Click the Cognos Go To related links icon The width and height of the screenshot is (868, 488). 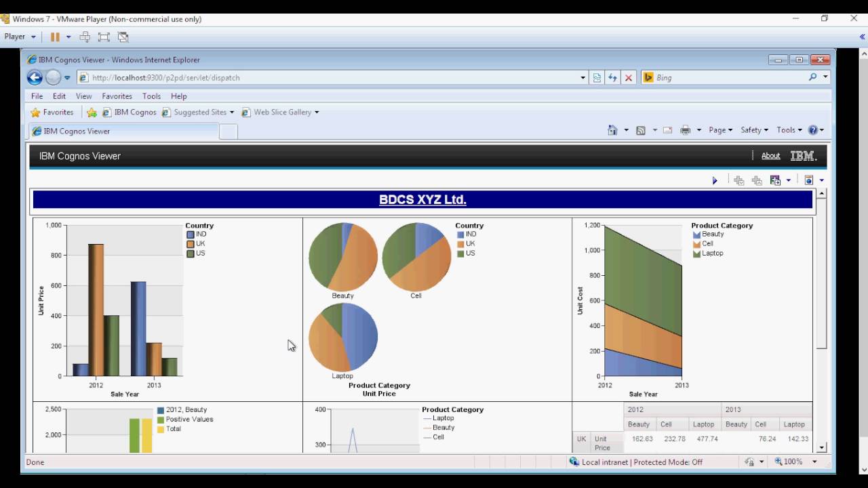point(776,180)
